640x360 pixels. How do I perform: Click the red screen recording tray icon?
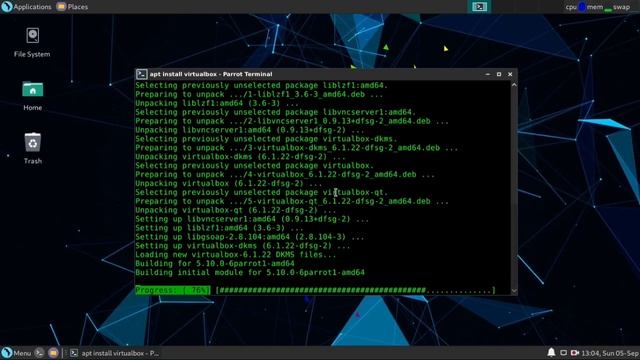pyautogui.click(x=575, y=353)
